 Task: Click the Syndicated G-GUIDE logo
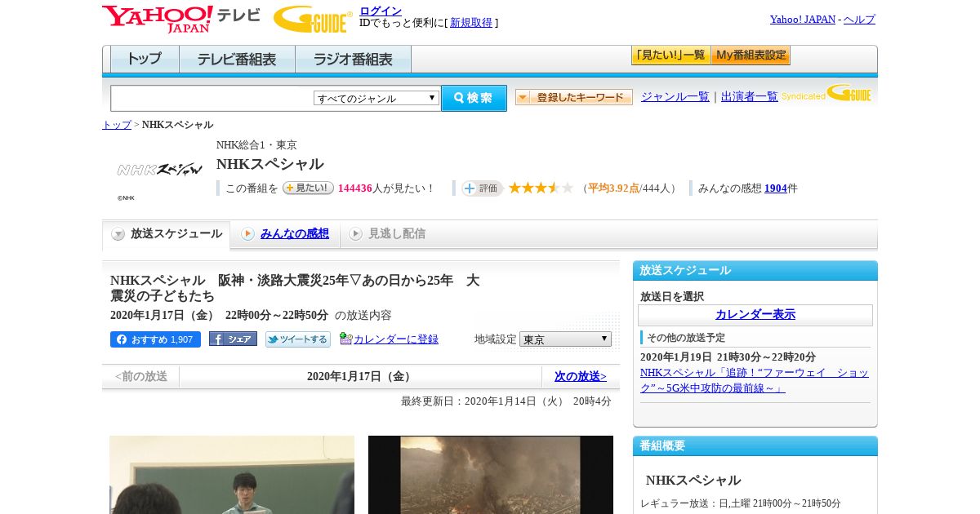click(826, 94)
